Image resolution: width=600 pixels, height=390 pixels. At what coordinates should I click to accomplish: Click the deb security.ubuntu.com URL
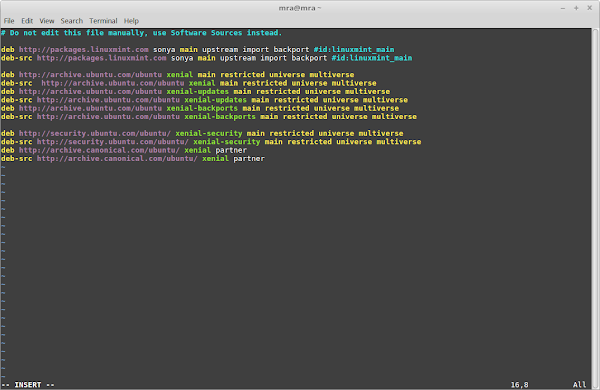(95, 134)
